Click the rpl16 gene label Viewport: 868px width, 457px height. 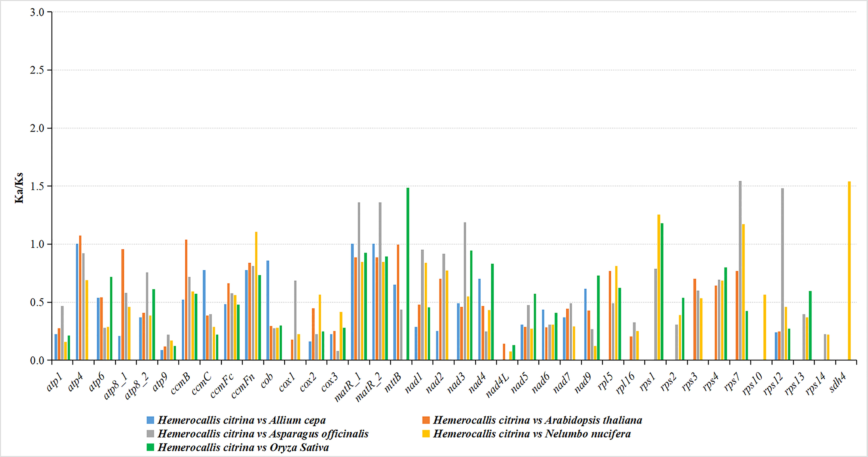tap(625, 384)
